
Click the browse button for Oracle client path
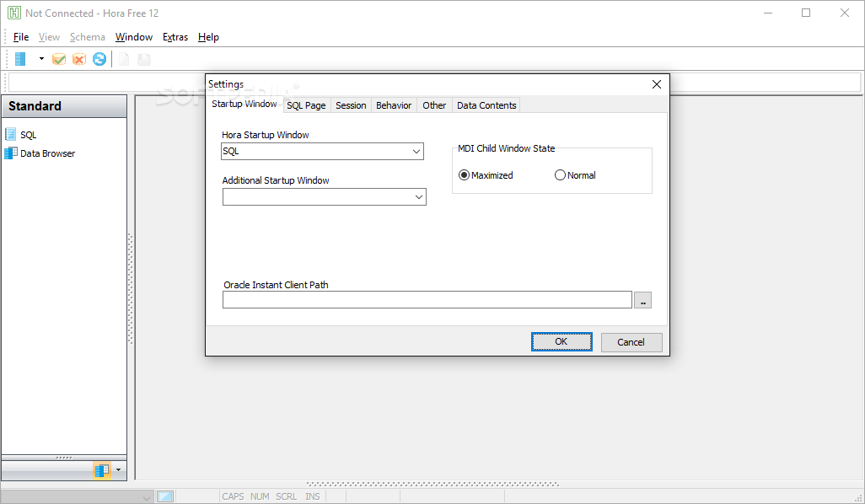click(642, 301)
